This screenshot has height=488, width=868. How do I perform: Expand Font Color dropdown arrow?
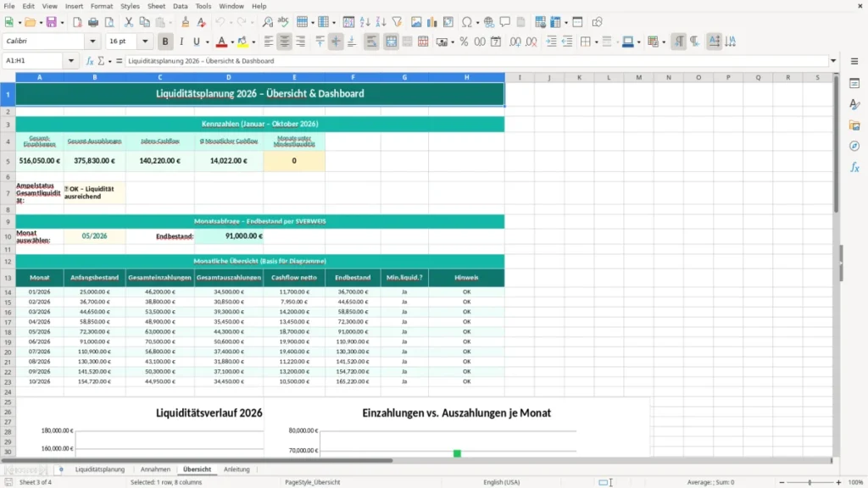tap(232, 42)
